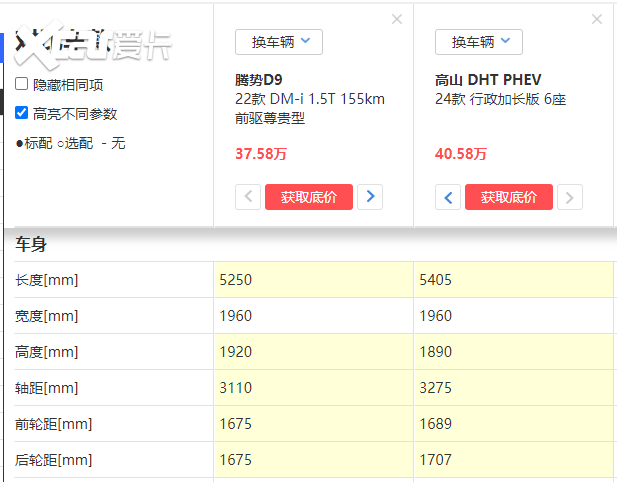Select 腾势D9 front track value 1675
617x482 pixels.
click(x=235, y=423)
